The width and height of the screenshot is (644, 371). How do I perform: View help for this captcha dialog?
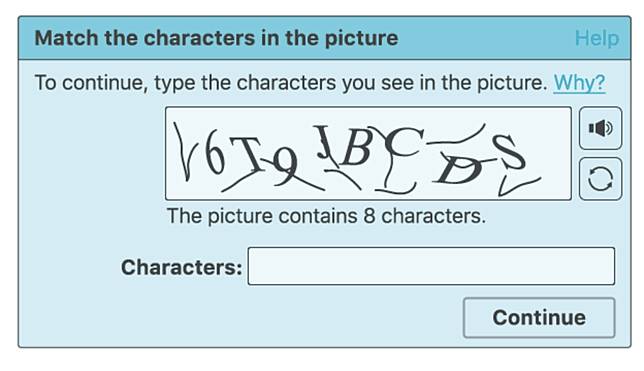[596, 38]
